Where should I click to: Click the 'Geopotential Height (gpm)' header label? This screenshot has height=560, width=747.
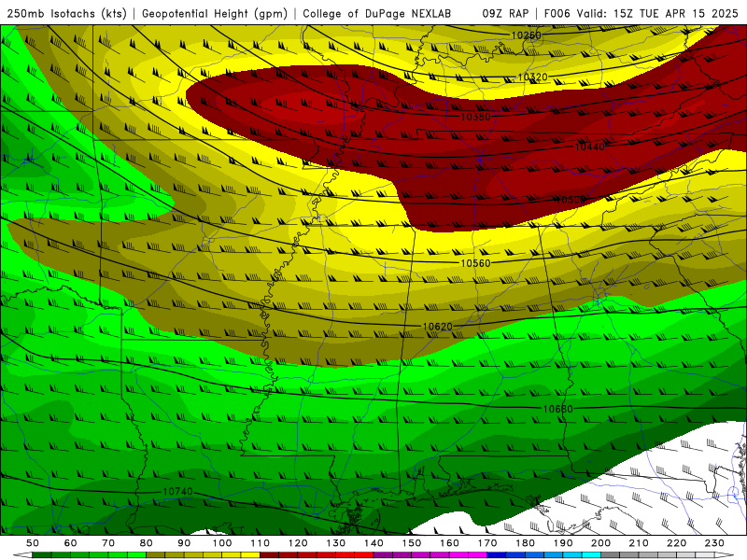click(215, 14)
